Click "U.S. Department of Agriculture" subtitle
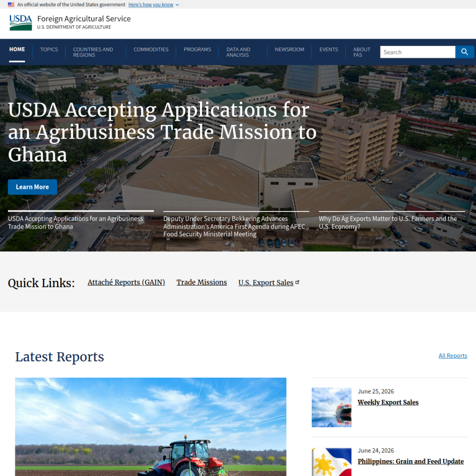476x476 pixels. pos(74,27)
